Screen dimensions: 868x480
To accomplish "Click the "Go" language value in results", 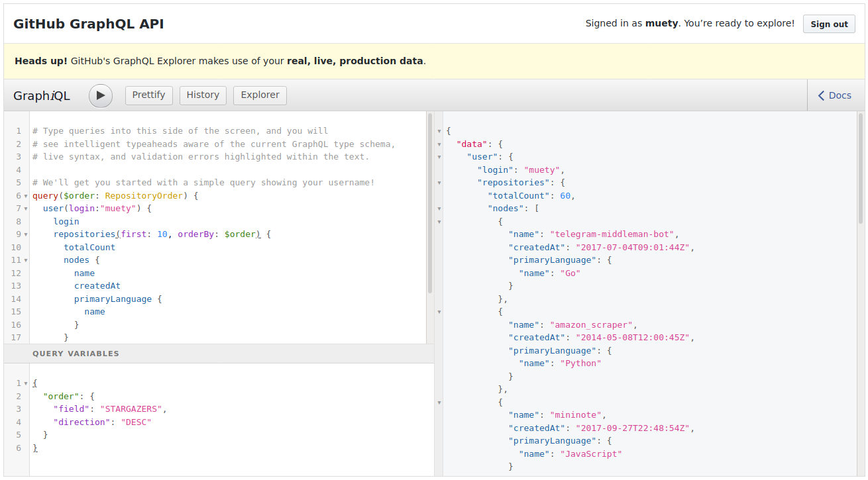I will (570, 273).
